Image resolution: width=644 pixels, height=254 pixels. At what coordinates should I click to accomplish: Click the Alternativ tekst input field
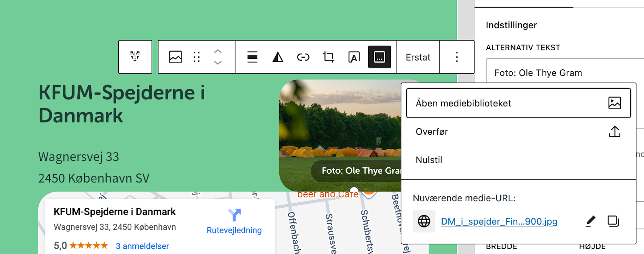click(563, 73)
